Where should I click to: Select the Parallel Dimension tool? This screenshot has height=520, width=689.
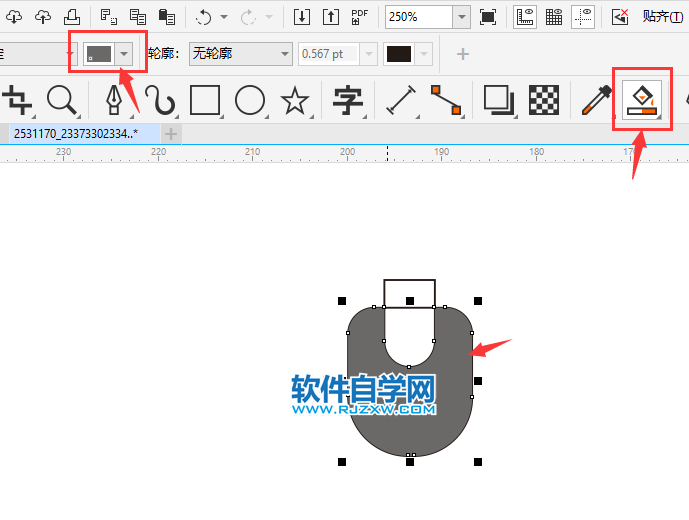[x=401, y=100]
